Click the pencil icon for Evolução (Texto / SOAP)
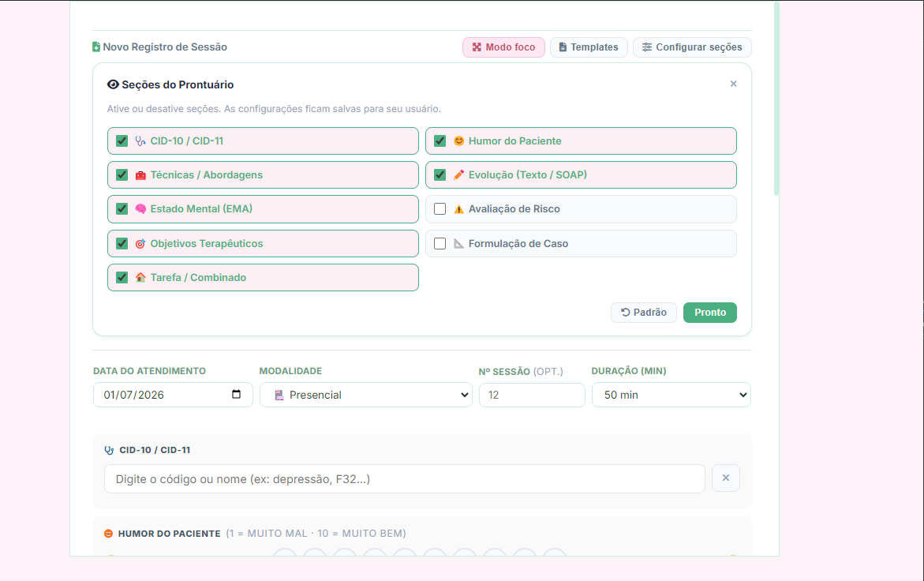The width and height of the screenshot is (924, 581). [458, 175]
